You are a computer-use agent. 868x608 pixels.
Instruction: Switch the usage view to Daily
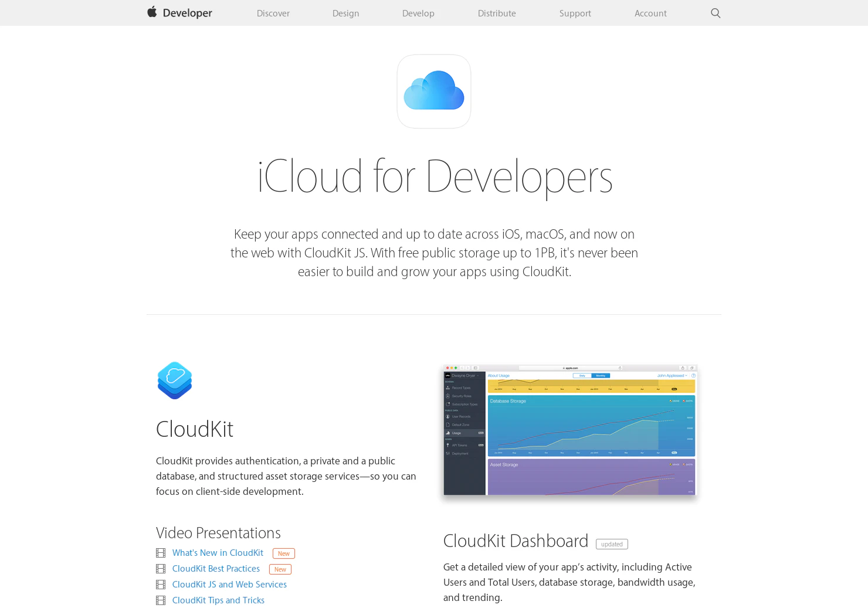(582, 376)
